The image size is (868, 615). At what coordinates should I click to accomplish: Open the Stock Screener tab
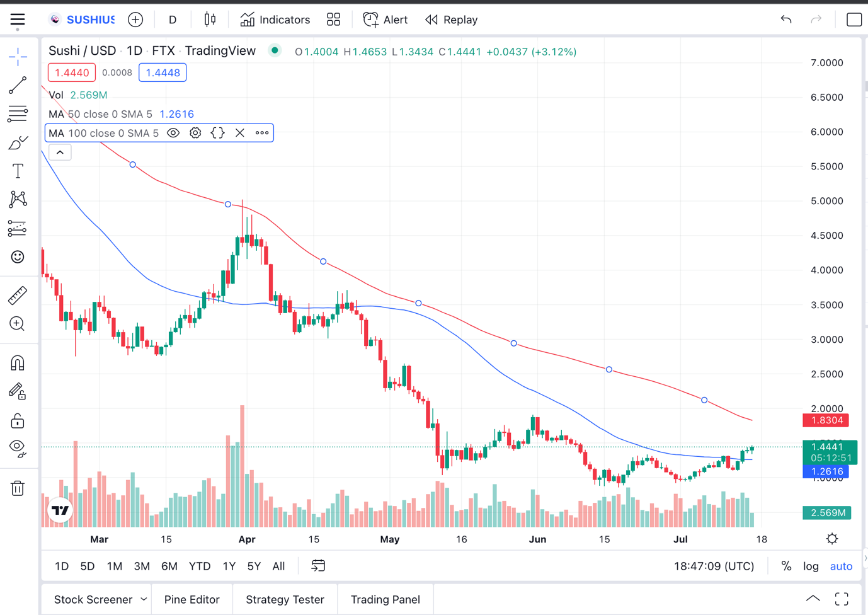[93, 600]
